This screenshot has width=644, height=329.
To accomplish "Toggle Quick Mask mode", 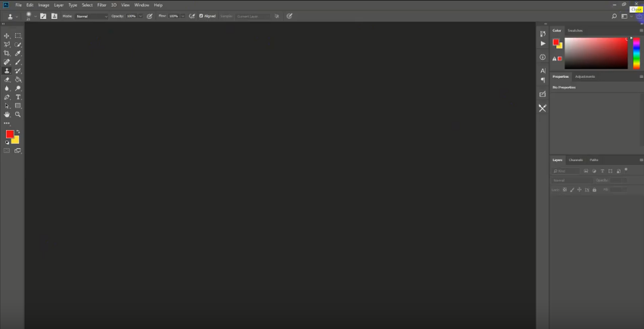I will pos(7,151).
